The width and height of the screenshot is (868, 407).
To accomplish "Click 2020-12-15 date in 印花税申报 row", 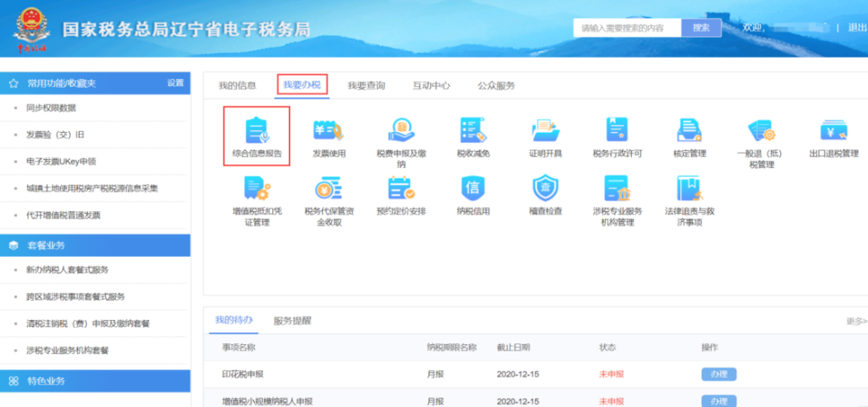I will (518, 374).
